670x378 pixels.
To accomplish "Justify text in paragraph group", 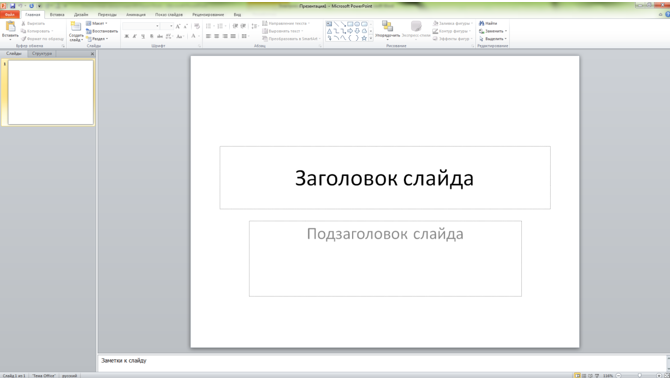I will tap(233, 36).
